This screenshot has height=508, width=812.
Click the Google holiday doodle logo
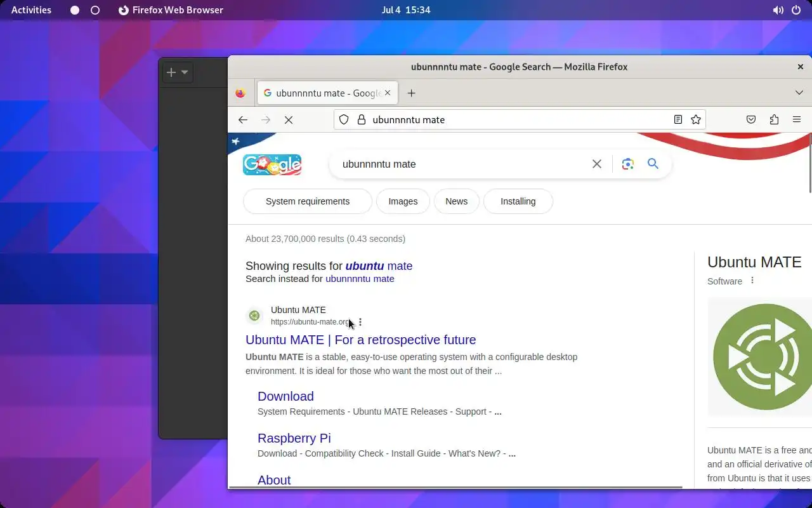click(272, 164)
